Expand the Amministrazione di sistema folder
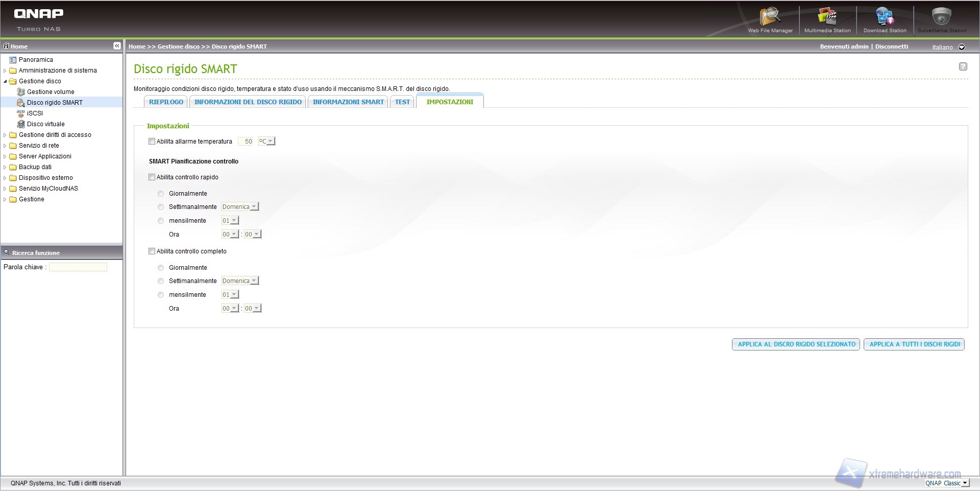This screenshot has height=491, width=980. [5, 71]
